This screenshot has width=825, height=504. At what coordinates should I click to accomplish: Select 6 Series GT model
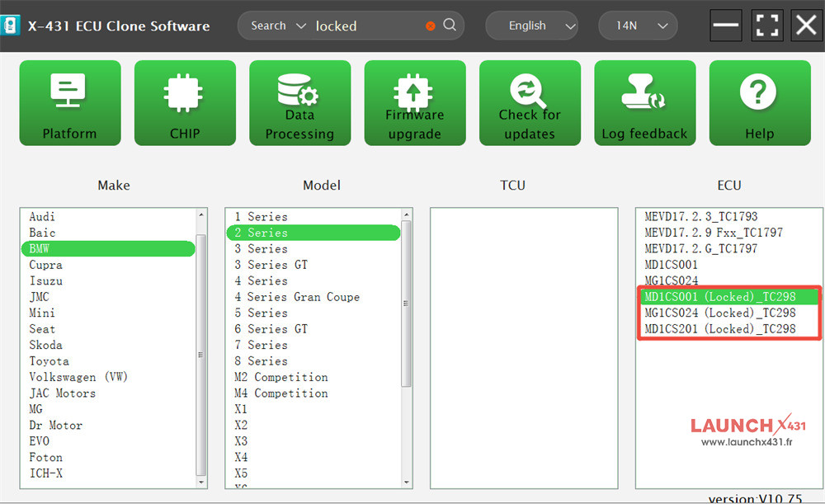(313, 329)
